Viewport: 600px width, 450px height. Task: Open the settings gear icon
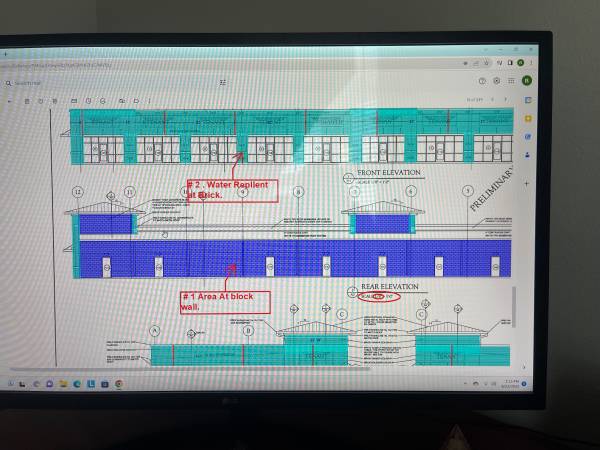[497, 81]
